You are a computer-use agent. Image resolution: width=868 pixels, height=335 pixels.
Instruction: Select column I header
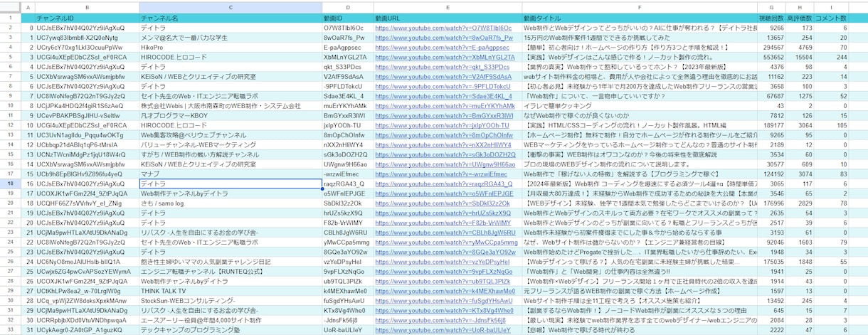831,7
